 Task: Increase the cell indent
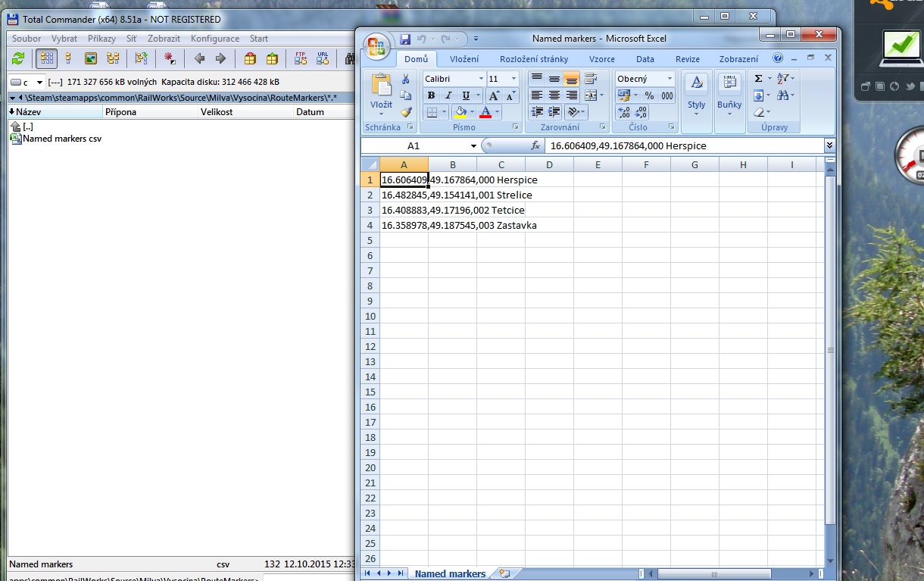[x=554, y=112]
